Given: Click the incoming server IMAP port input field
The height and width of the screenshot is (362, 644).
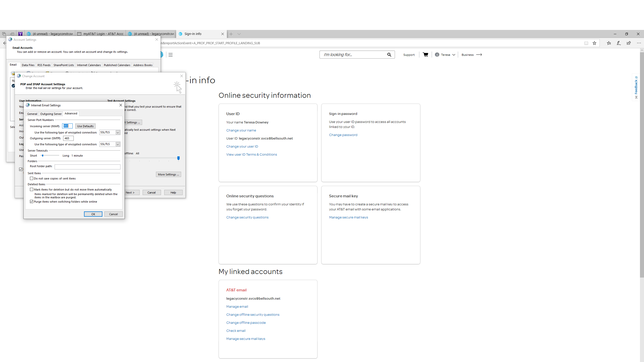Looking at the screenshot, I should [67, 126].
